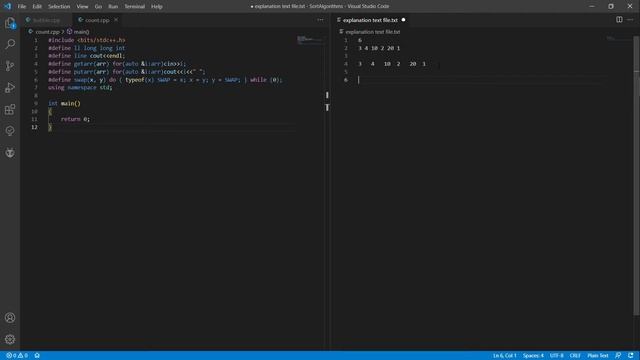Open the Search view in activity bar

tap(10, 44)
